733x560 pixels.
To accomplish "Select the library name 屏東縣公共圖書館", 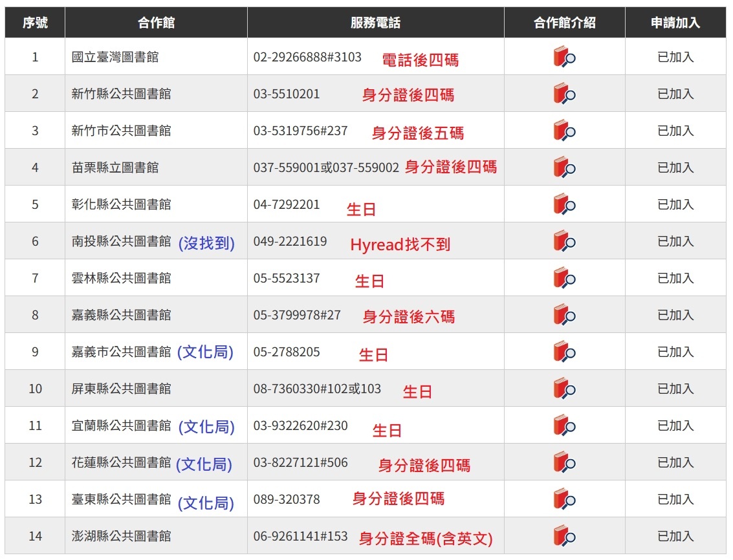I will [x=121, y=389].
